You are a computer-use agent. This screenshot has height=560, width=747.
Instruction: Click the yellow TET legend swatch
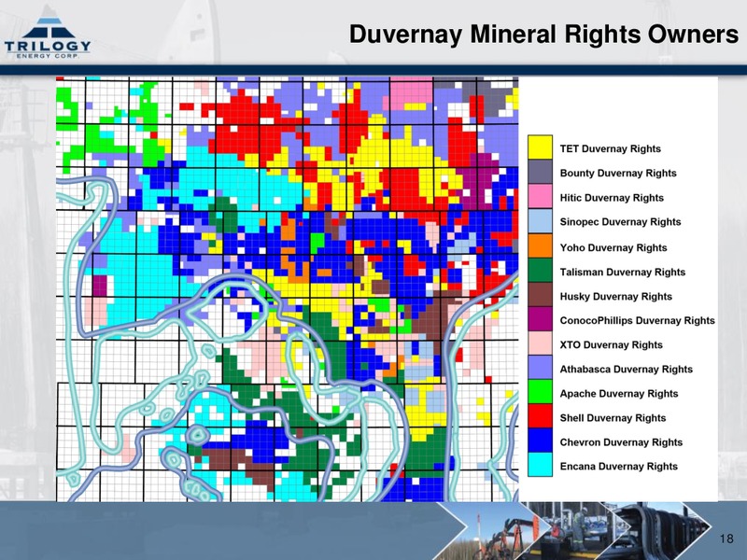(x=540, y=147)
